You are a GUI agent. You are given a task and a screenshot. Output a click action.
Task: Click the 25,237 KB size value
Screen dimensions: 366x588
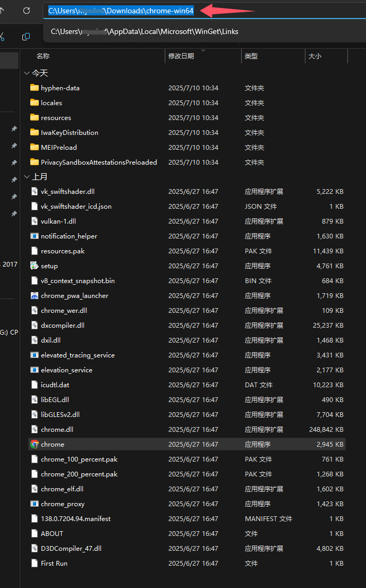pyautogui.click(x=328, y=326)
